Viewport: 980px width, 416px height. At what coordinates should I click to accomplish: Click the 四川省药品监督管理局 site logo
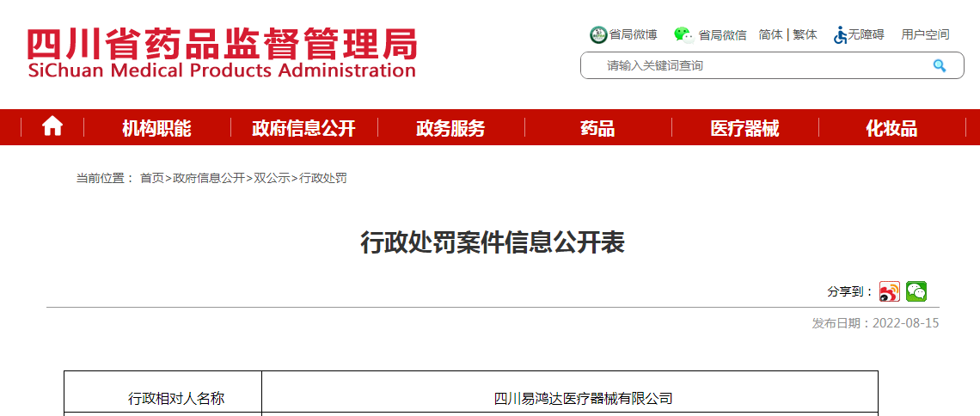(x=222, y=53)
